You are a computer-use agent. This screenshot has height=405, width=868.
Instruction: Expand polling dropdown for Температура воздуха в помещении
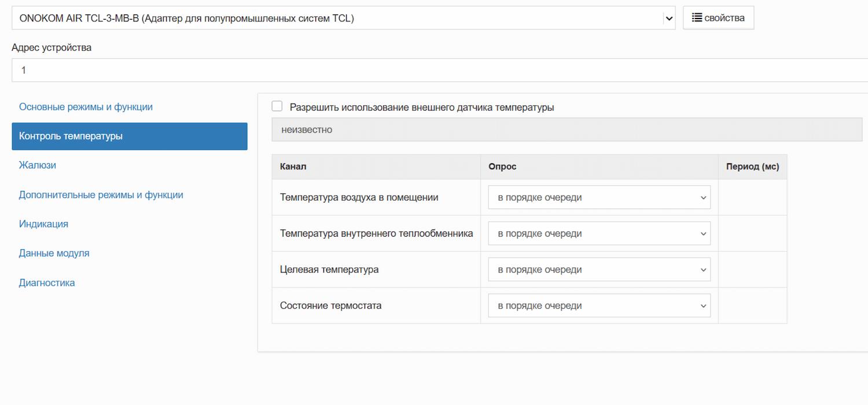coord(599,197)
